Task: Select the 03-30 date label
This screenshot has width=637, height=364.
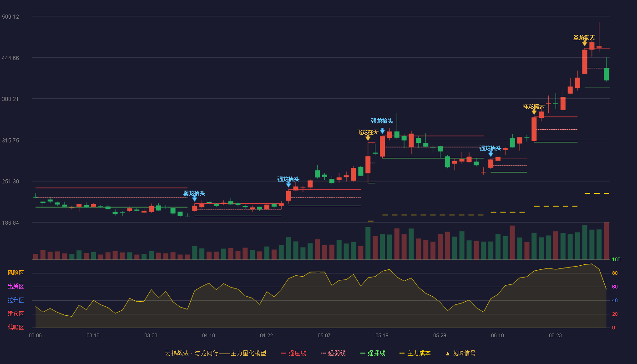Action: [151, 335]
